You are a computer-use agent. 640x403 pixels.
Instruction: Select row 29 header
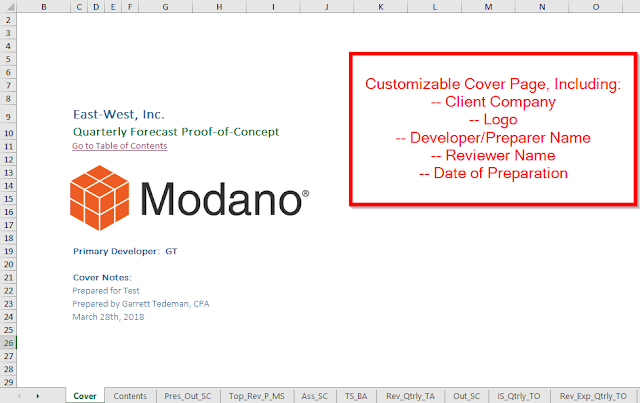[x=8, y=382]
